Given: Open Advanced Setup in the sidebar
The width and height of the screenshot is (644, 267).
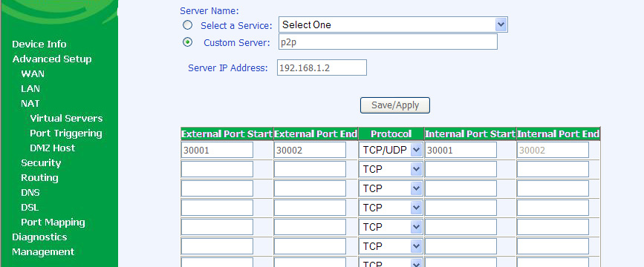Looking at the screenshot, I should click(x=52, y=59).
